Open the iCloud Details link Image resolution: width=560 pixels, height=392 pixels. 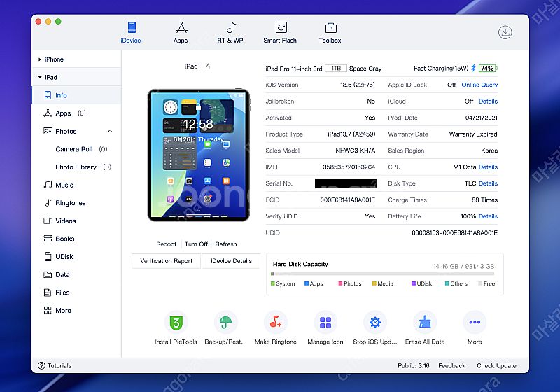pos(488,101)
